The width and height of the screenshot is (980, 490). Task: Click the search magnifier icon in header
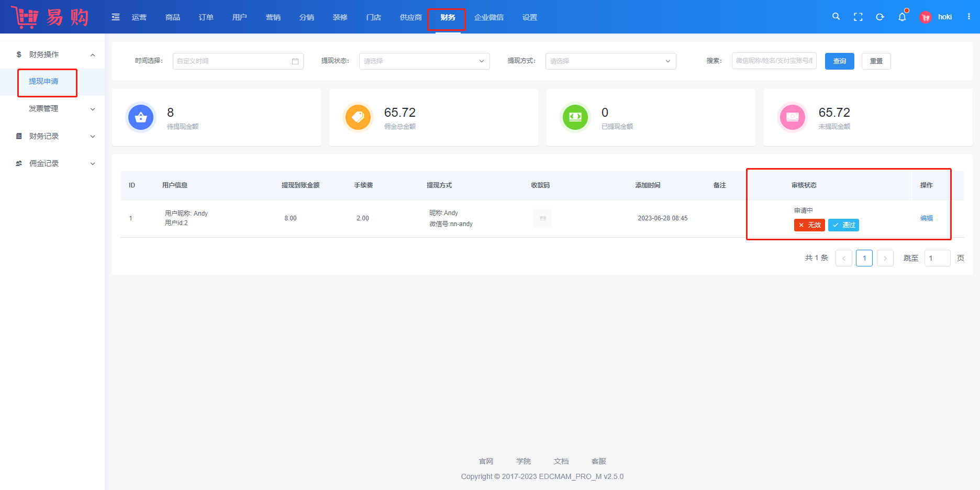(x=836, y=17)
